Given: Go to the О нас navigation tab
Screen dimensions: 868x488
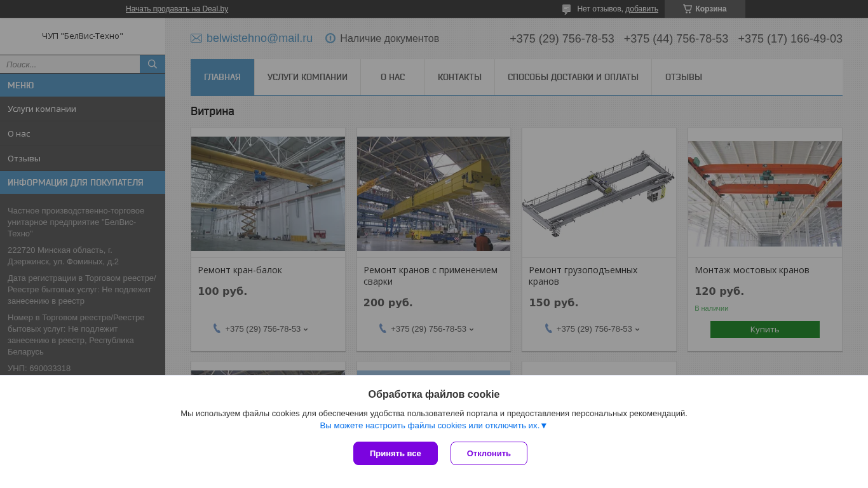Looking at the screenshot, I should (x=393, y=78).
